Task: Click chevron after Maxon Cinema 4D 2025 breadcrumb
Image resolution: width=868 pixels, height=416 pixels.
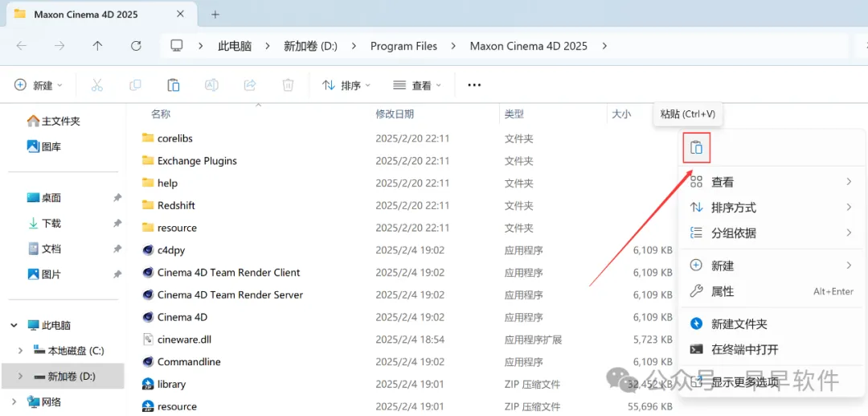Action: 604,46
